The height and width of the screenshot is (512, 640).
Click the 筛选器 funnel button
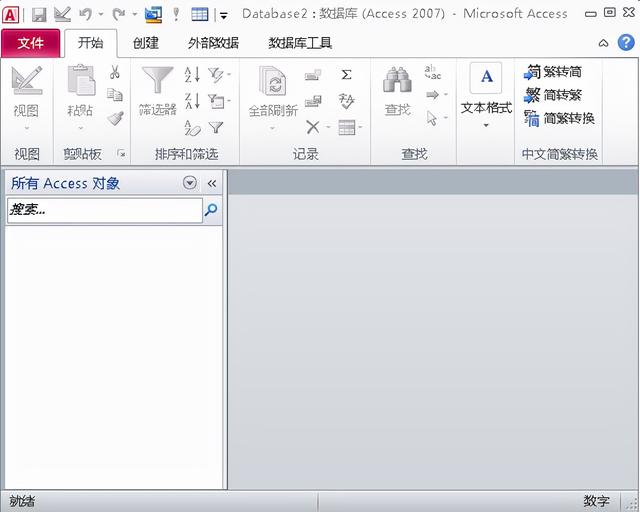point(158,91)
